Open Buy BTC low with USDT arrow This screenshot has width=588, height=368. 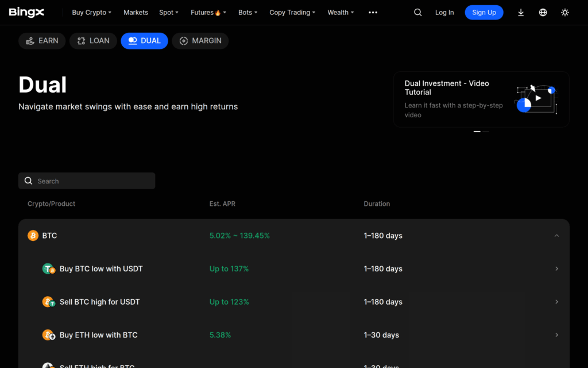pos(556,269)
